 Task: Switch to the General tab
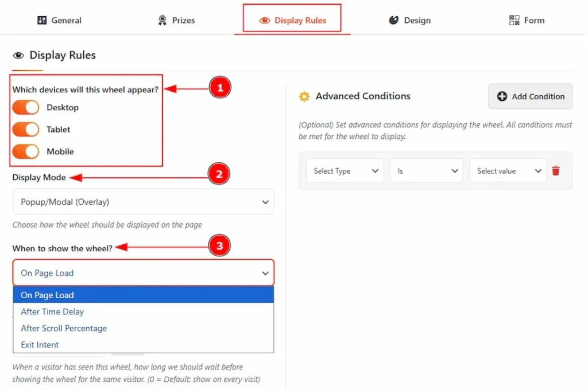[59, 20]
